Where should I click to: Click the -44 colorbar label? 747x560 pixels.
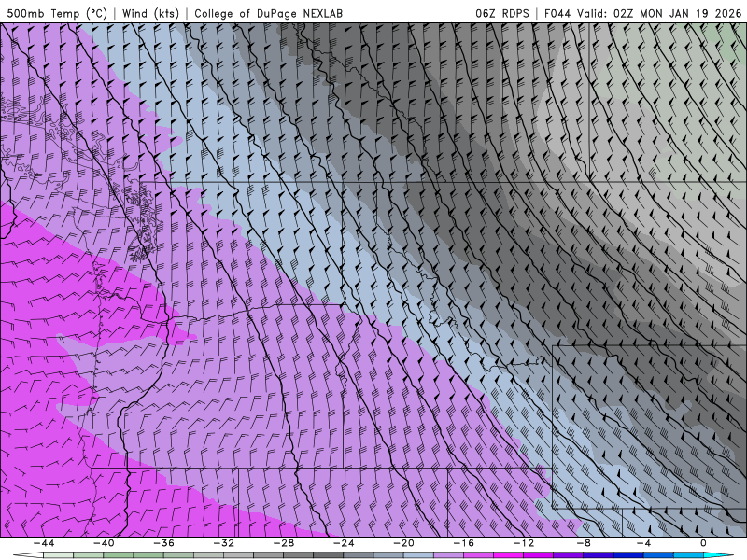pos(44,543)
